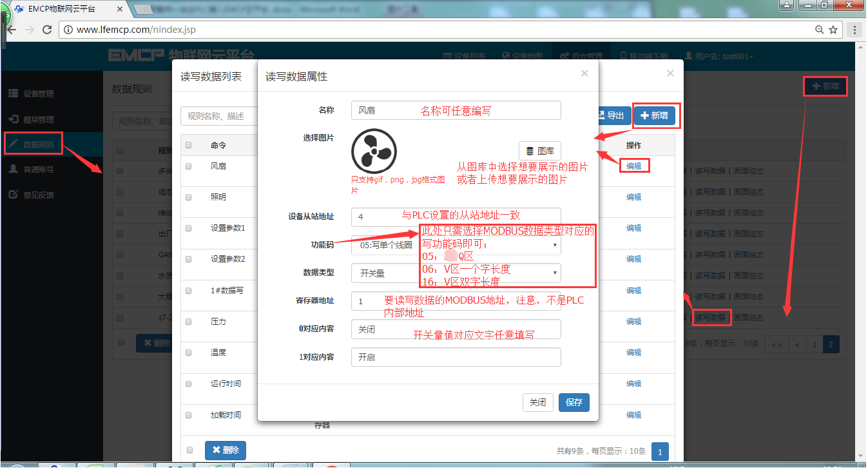Click 导出 in the data list dialog

pos(615,116)
